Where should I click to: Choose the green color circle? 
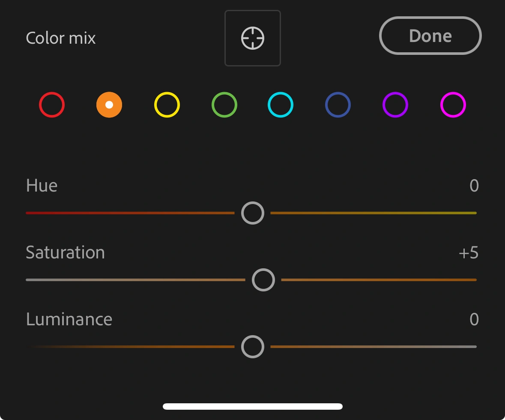224,105
